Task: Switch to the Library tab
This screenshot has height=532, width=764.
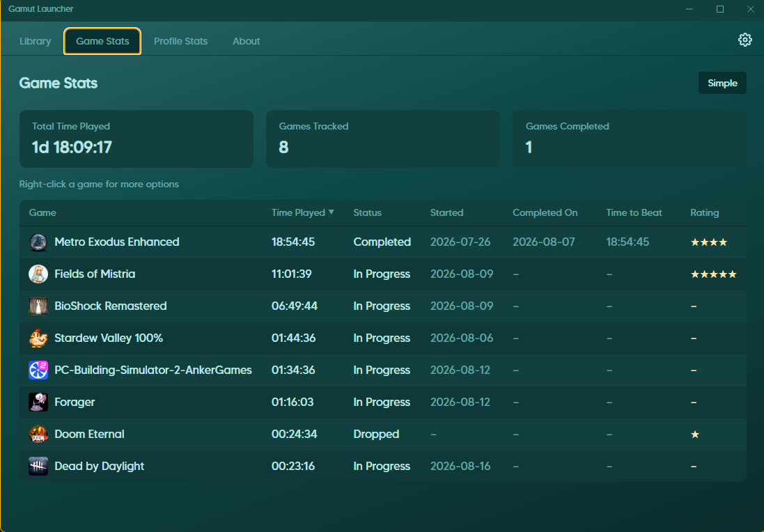Action: click(35, 41)
